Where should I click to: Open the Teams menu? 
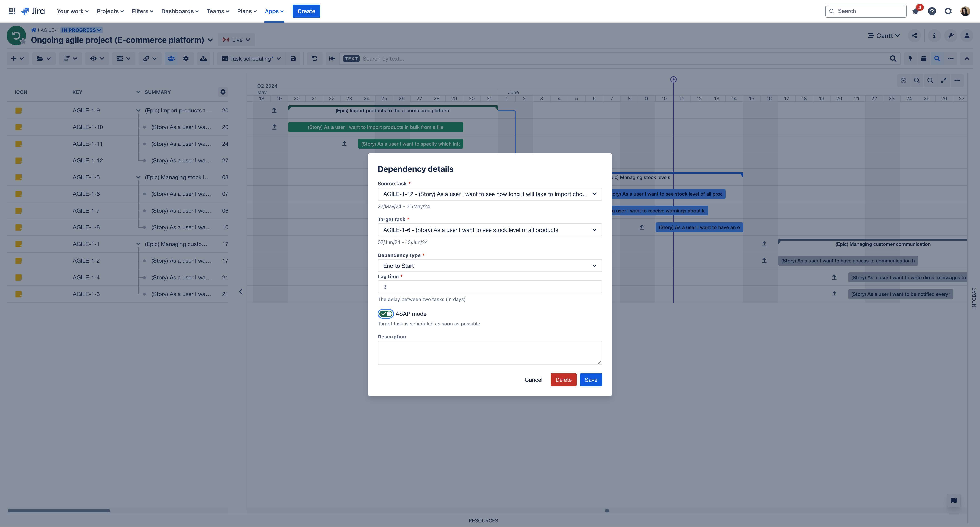(x=218, y=11)
